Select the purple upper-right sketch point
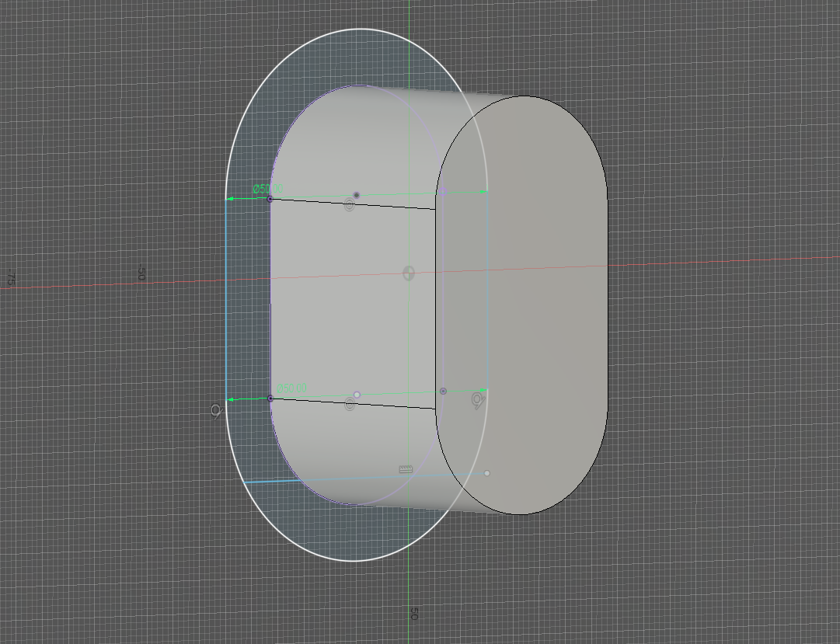This screenshot has width=840, height=644. [x=442, y=191]
